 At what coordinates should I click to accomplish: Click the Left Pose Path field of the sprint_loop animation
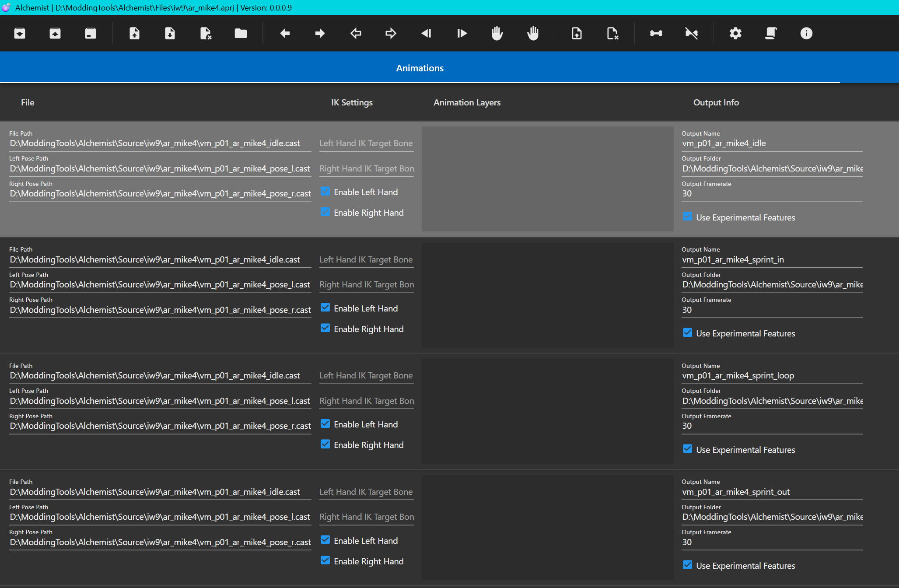160,401
